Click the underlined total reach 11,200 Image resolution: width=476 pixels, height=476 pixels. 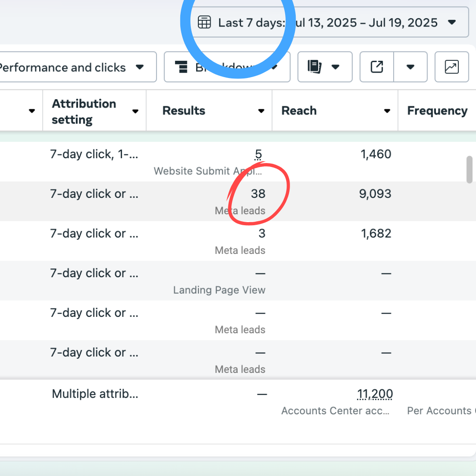[x=375, y=394]
